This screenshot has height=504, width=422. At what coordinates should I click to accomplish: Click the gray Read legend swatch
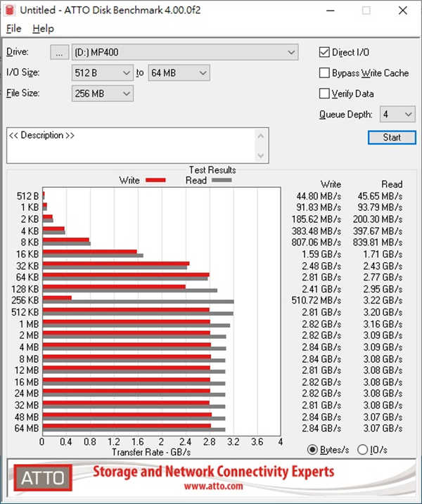[222, 181]
